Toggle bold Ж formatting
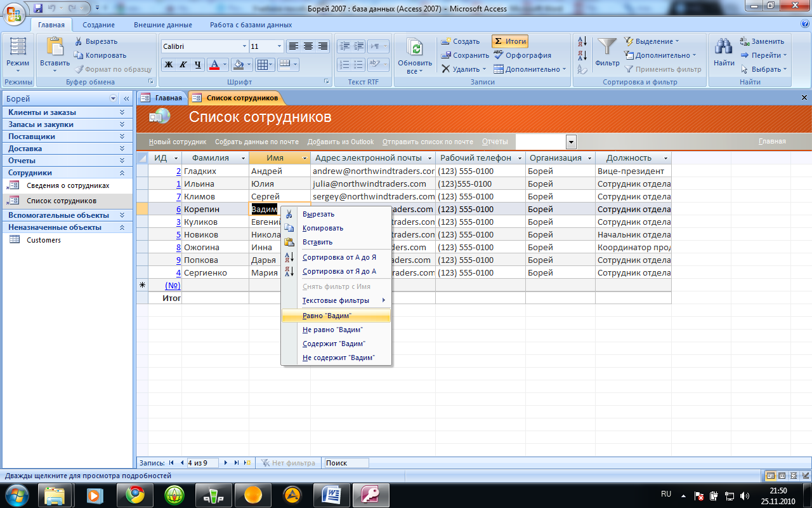This screenshot has width=812, height=508. point(168,64)
